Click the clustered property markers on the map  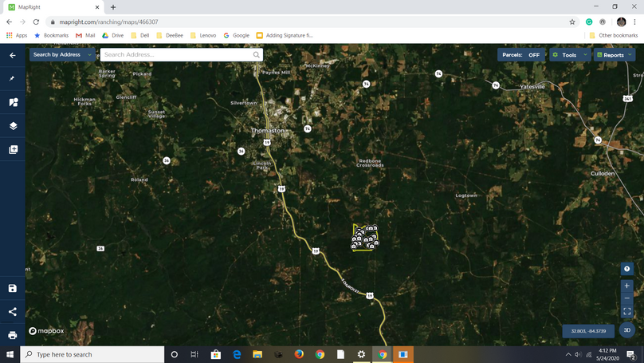(365, 238)
